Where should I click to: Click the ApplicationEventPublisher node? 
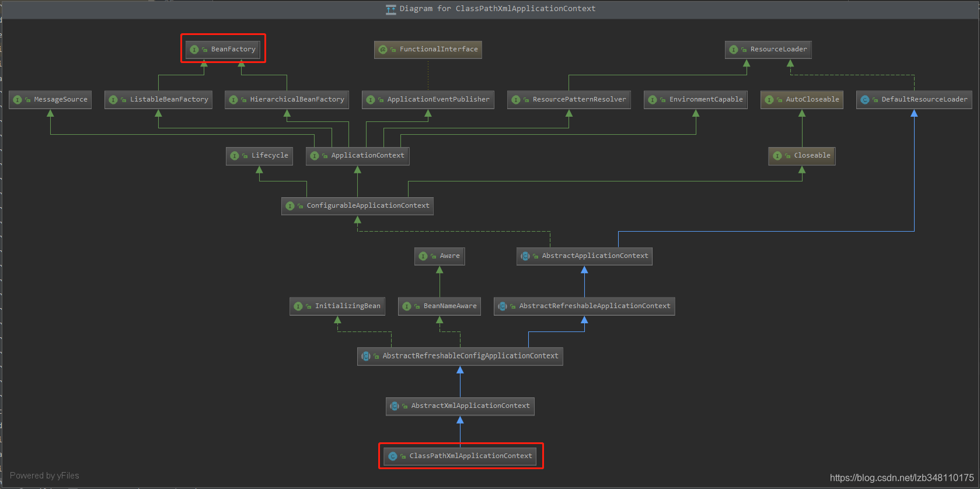(428, 100)
